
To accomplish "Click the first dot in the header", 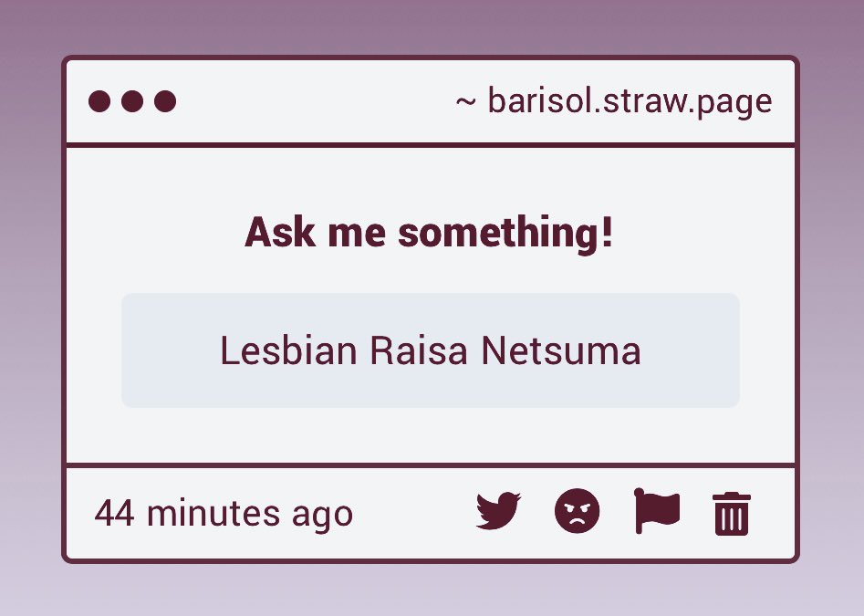I will [99, 101].
